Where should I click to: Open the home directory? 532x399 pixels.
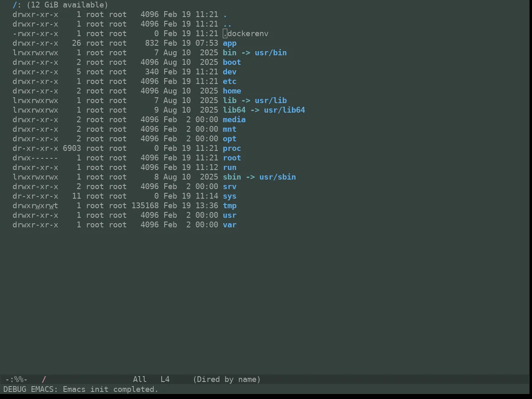coord(232,91)
